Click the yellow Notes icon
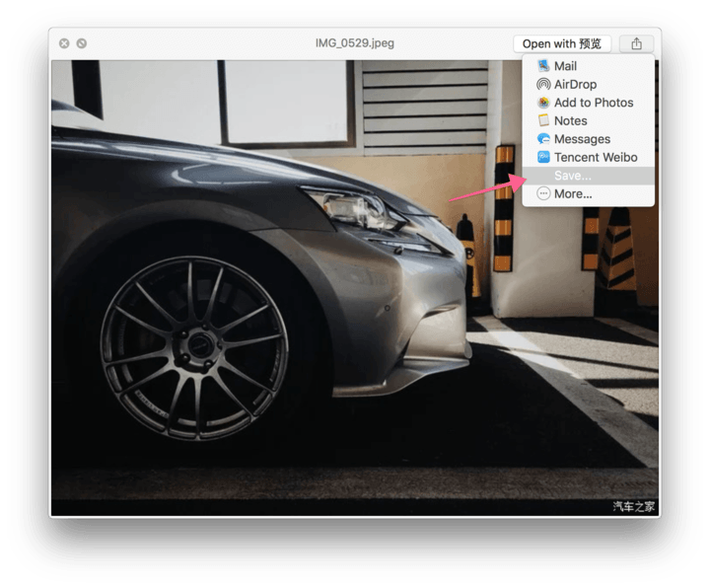 click(x=543, y=120)
